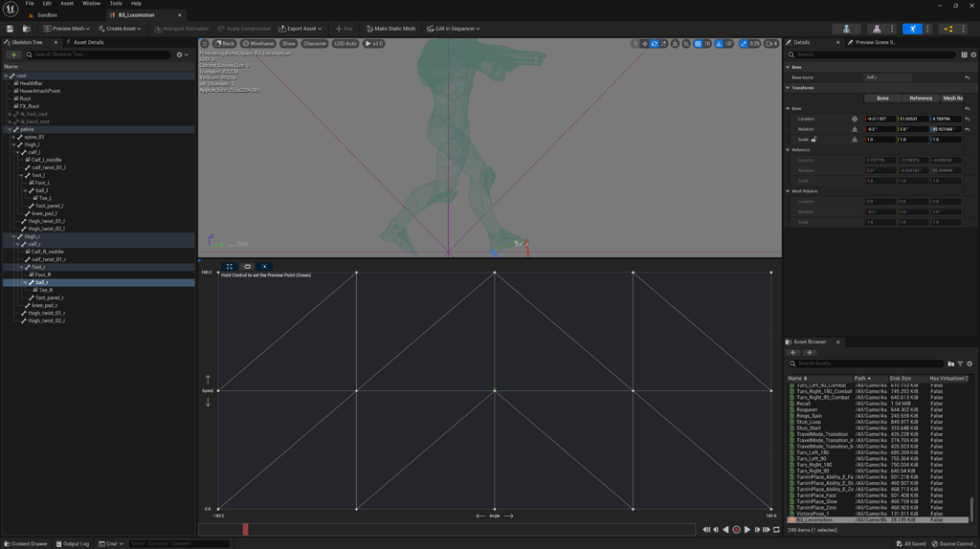Click the Wireframe view mode button
The image size is (980, 549).
tap(258, 44)
